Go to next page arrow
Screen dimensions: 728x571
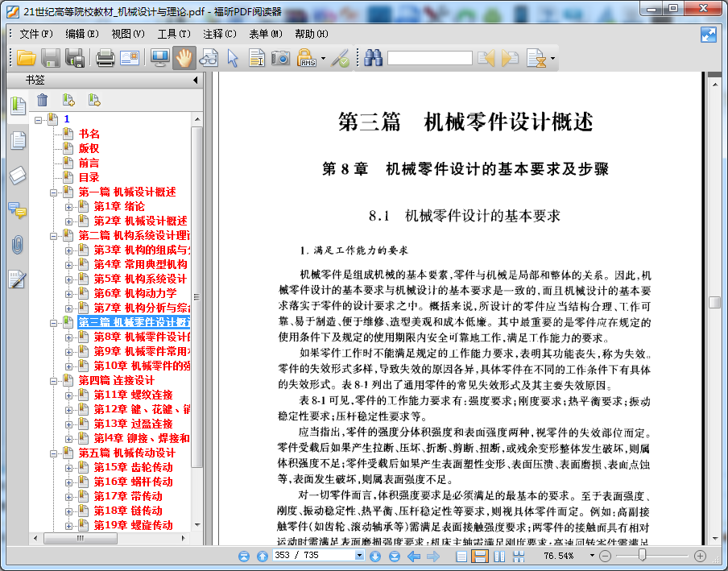tap(375, 557)
